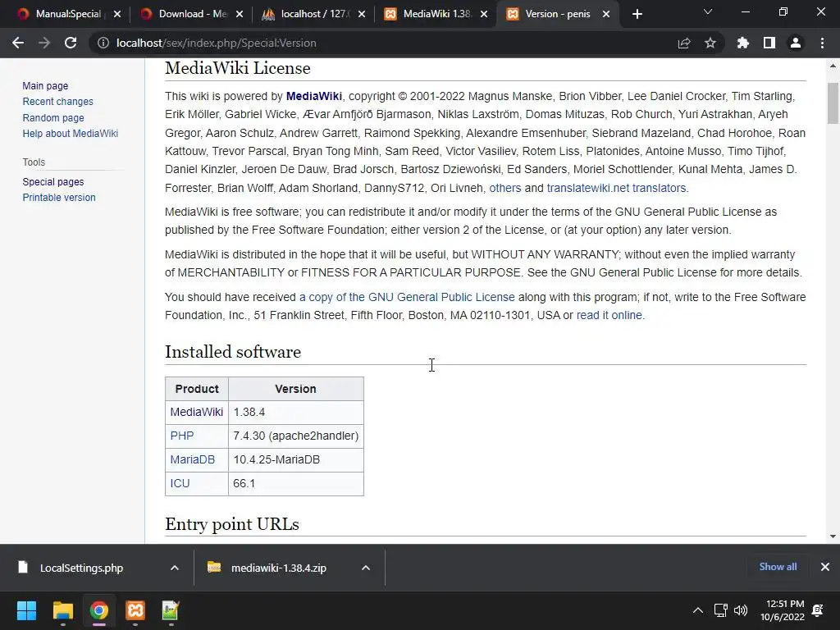
Task: Click the scrollbar down arrow
Action: (x=833, y=536)
